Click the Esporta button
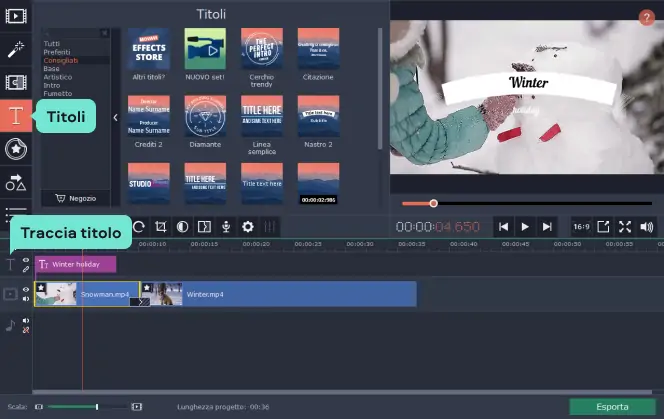Screen dimensions: 664x419 (612, 407)
